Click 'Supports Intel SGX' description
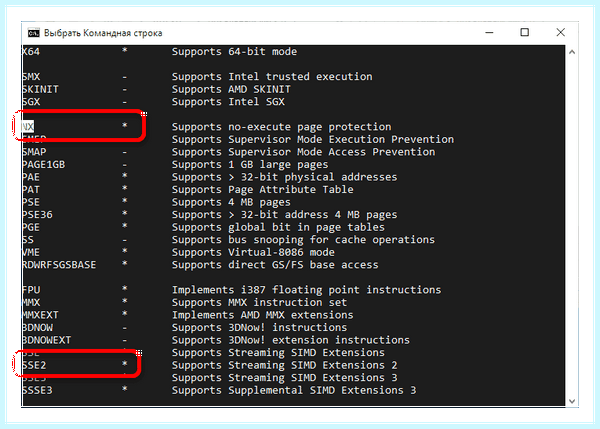This screenshot has width=600, height=429. [228, 102]
